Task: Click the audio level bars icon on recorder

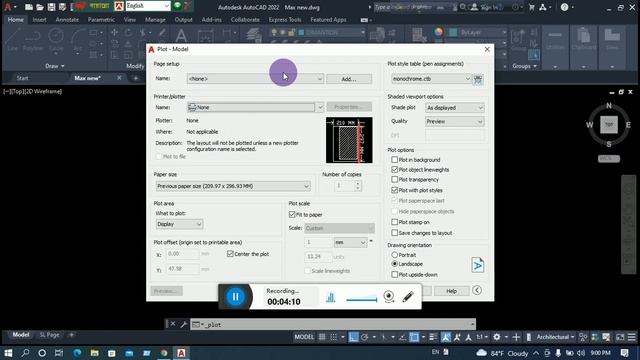Action: pos(331,297)
